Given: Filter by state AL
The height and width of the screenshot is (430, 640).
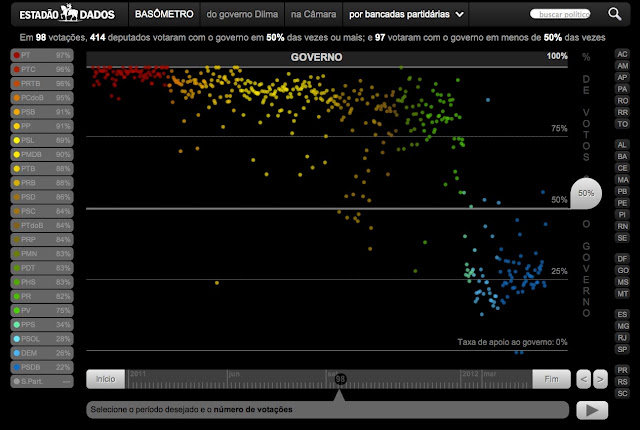Looking at the screenshot, I should point(622,145).
